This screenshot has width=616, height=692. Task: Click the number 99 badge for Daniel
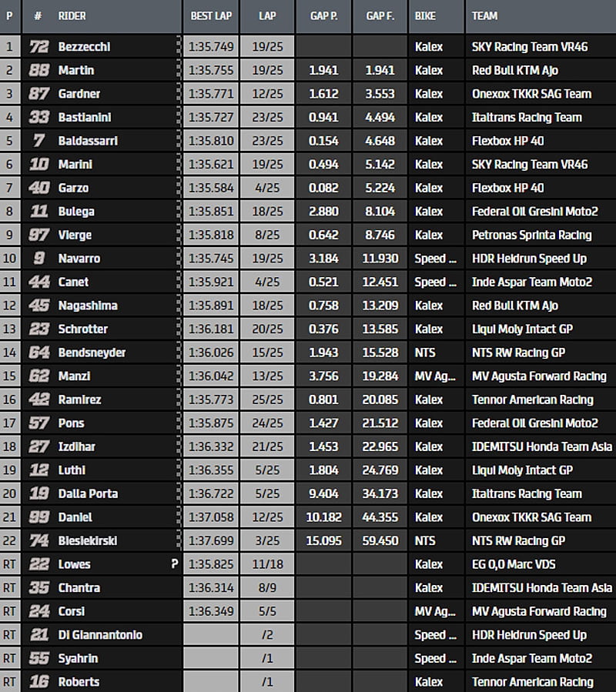38,517
